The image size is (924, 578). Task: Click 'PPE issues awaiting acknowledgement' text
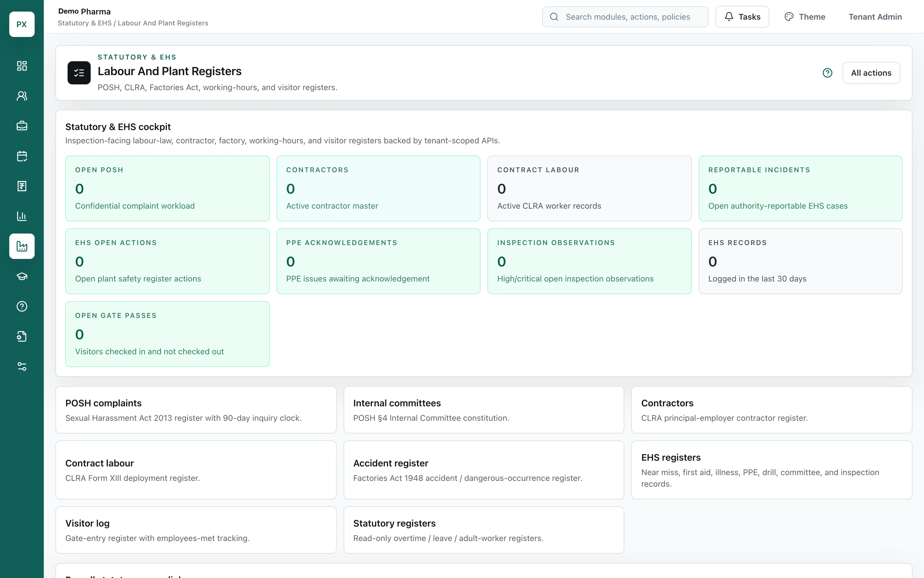pos(358,279)
